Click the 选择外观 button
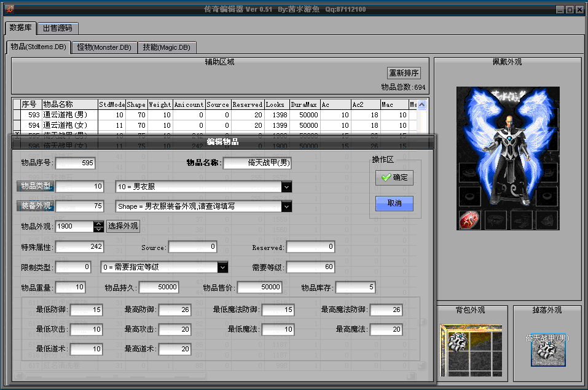 click(x=123, y=226)
